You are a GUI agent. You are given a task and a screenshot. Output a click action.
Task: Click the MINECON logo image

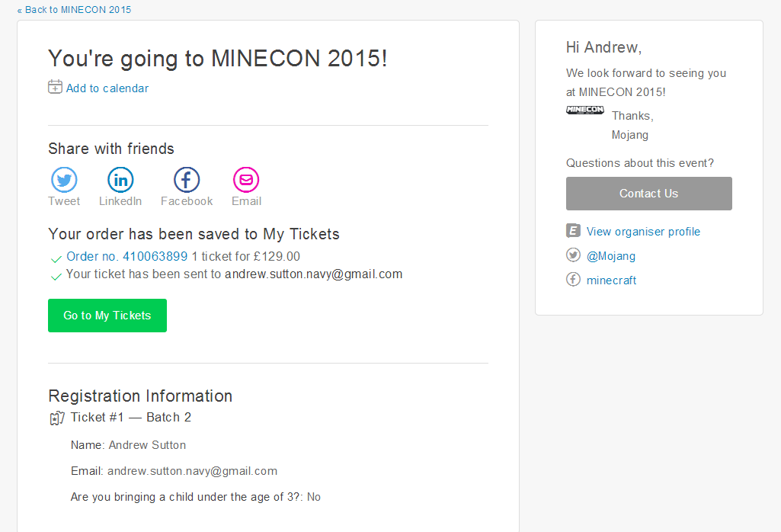coord(584,111)
